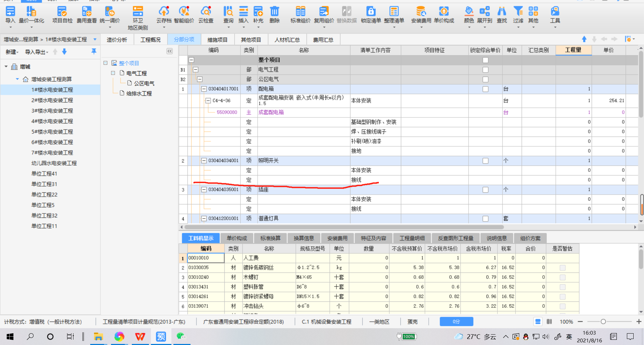Image resolution: width=644 pixels, height=345 pixels.
Task: Click the 统一调价 price adjustment icon
Action: click(x=110, y=15)
